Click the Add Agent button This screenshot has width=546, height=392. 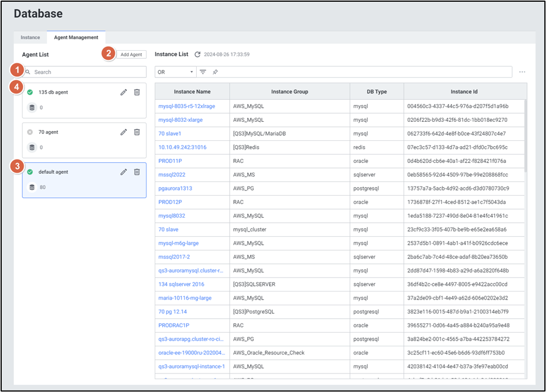click(x=131, y=54)
